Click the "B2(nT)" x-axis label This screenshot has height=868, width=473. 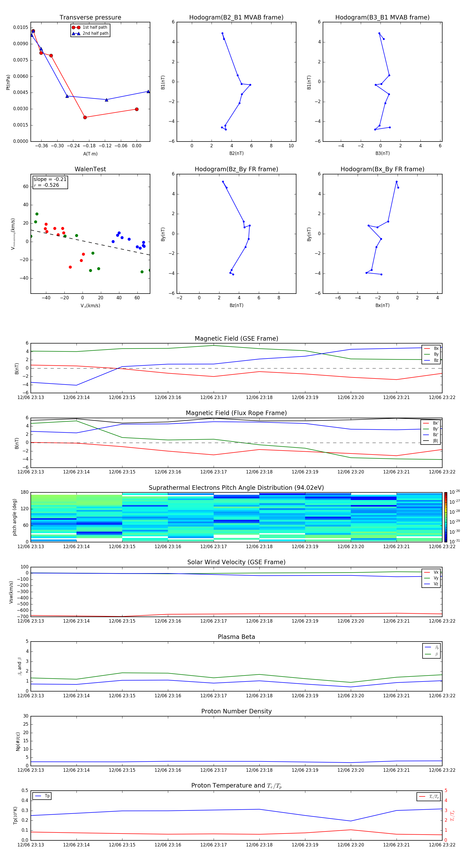click(x=236, y=153)
